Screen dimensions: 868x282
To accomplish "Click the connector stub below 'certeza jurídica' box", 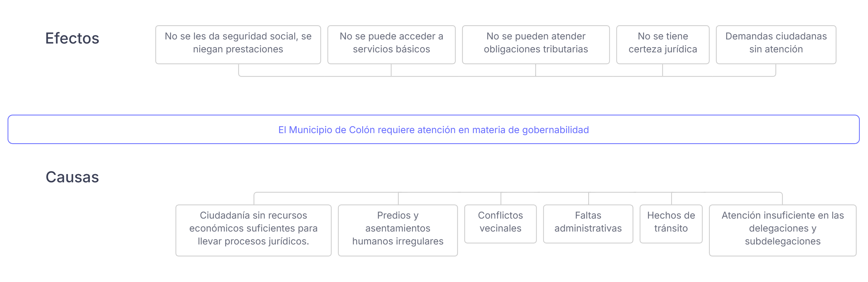I will click(x=663, y=70).
